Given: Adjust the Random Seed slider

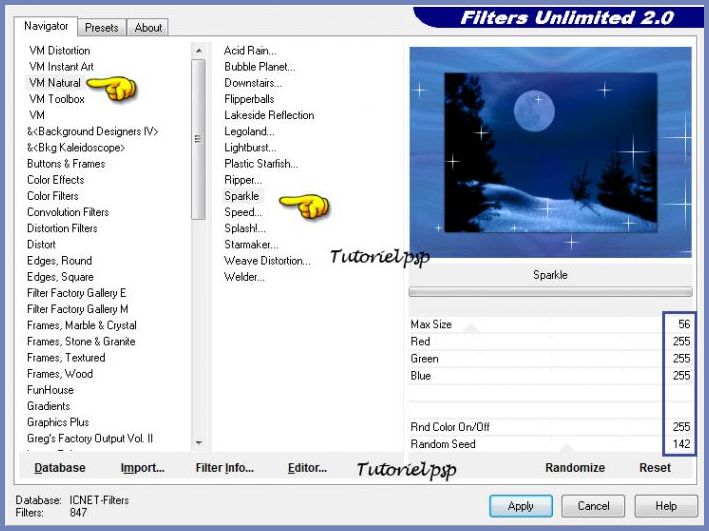Looking at the screenshot, I should (x=550, y=444).
